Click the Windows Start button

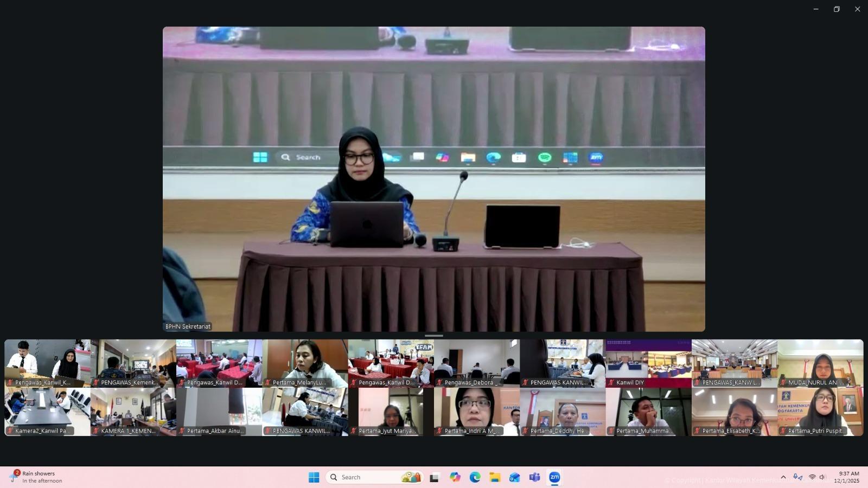pos(314,477)
